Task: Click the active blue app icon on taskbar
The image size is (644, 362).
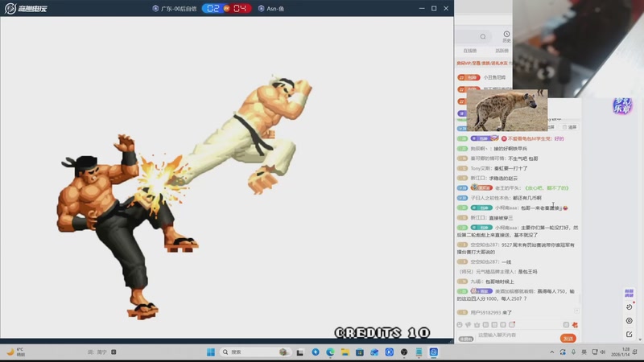Action: pyautogui.click(x=434, y=352)
